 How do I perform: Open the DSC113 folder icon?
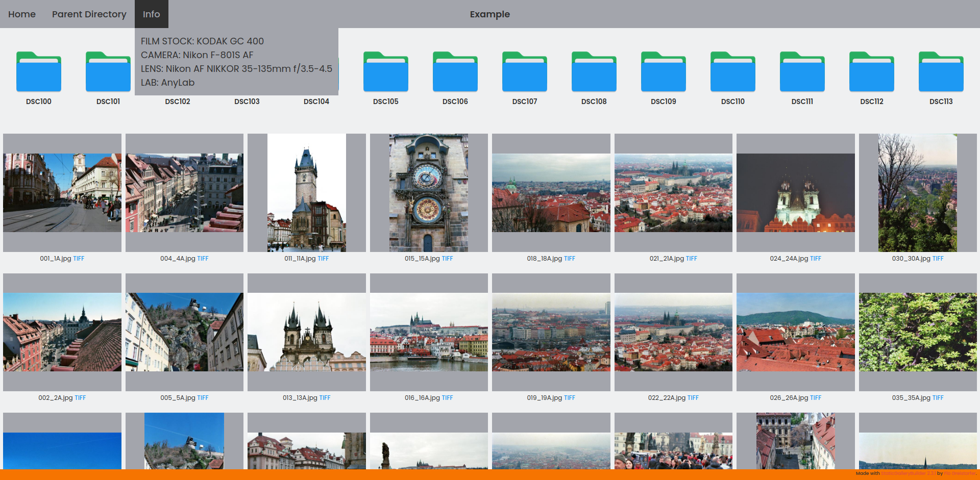pos(941,72)
